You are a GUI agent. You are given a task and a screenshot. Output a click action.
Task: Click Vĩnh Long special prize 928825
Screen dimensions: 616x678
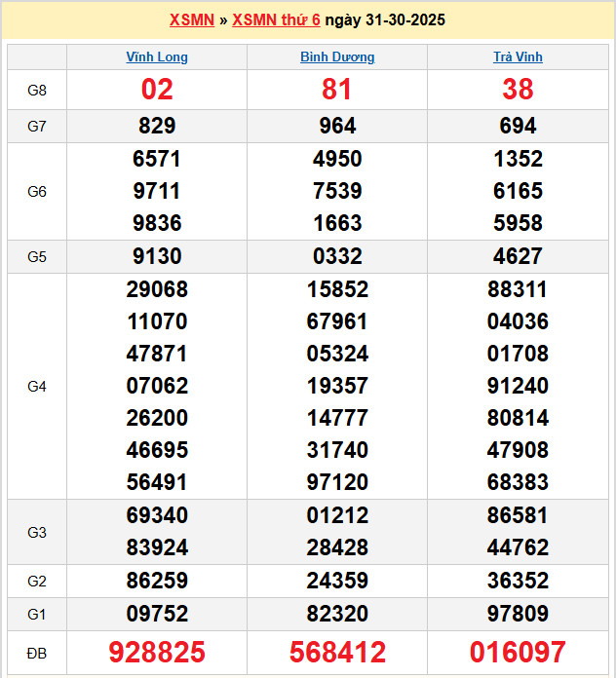(x=157, y=652)
